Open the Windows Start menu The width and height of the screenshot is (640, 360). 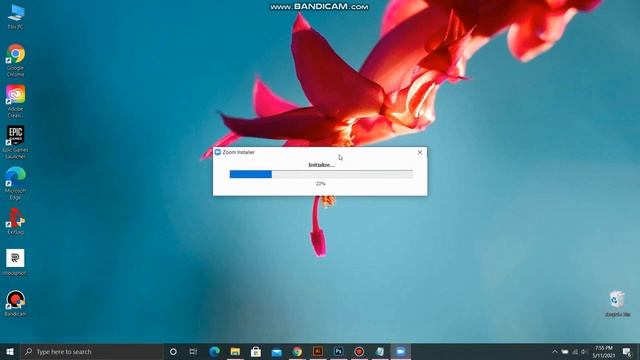click(10, 351)
